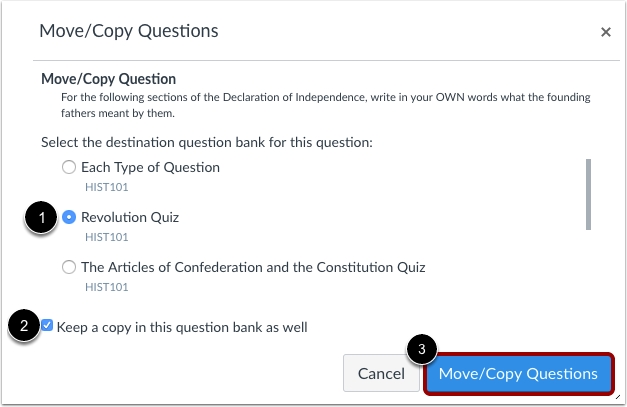Click the black step 3 marker
This screenshot has width=627, height=407.
click(x=422, y=351)
